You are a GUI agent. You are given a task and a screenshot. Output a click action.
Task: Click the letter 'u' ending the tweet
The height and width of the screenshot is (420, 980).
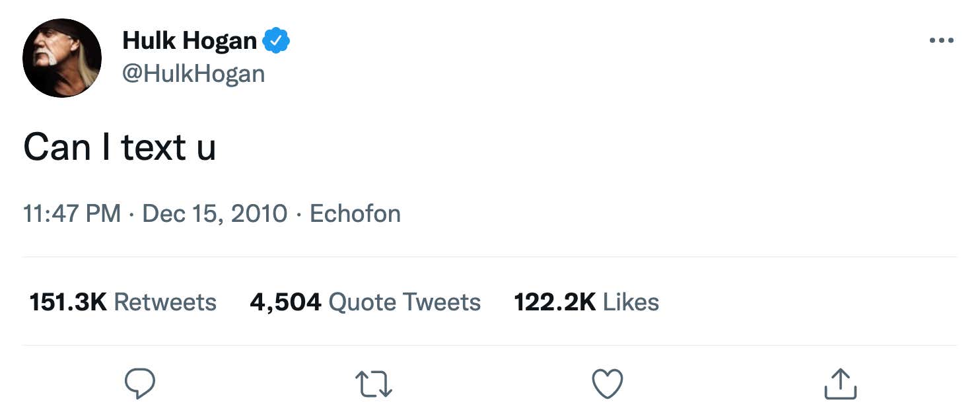click(x=207, y=150)
